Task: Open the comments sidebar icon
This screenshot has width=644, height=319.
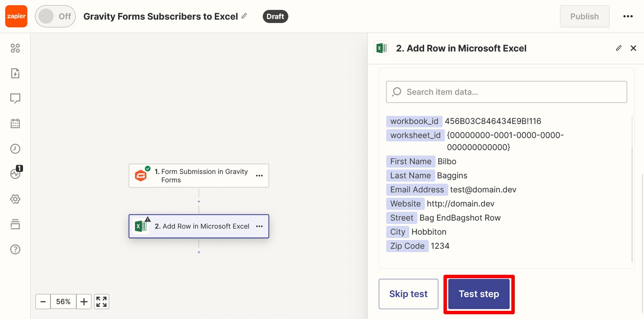Action: (15, 98)
